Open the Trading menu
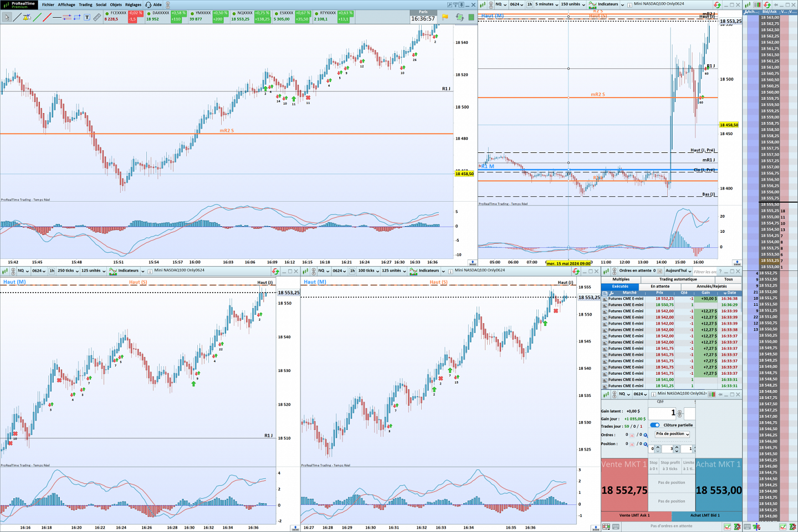 click(85, 4)
